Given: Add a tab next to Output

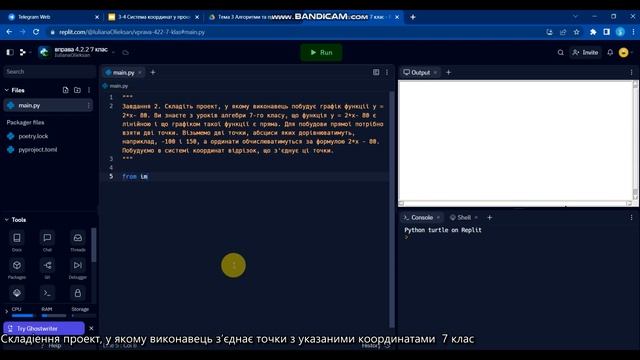Looking at the screenshot, I should 448,72.
